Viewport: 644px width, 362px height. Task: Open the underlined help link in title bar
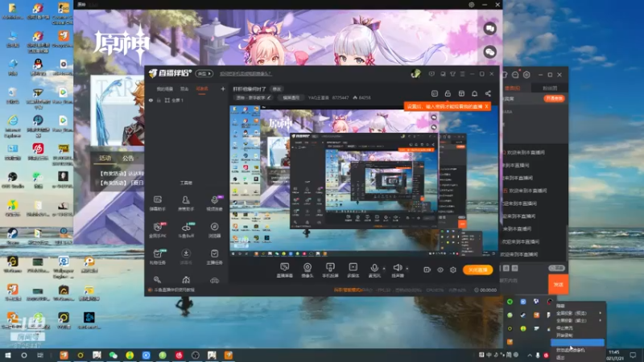246,74
